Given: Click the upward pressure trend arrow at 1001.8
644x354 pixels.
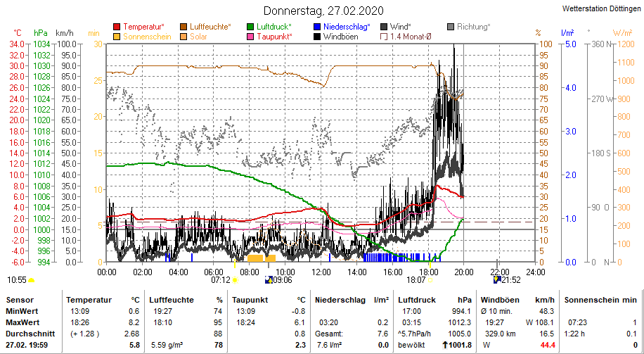Looking at the screenshot, I should coord(446,345).
